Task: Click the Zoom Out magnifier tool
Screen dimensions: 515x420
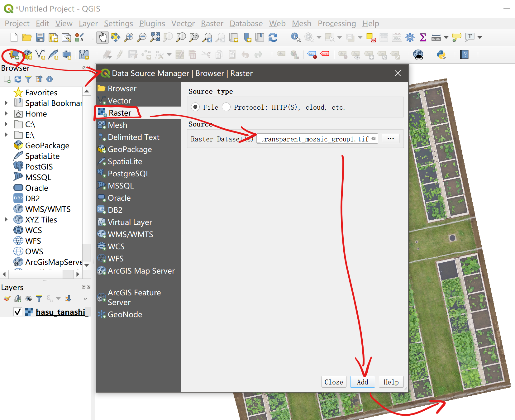Action: [142, 37]
